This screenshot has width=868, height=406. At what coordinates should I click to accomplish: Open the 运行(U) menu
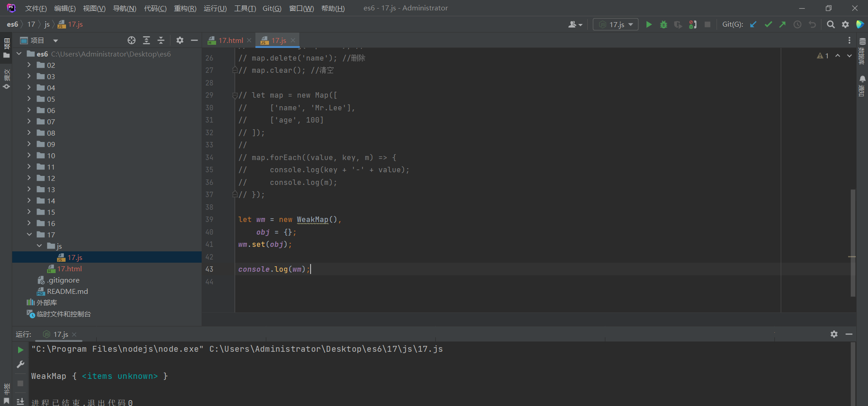tap(215, 8)
